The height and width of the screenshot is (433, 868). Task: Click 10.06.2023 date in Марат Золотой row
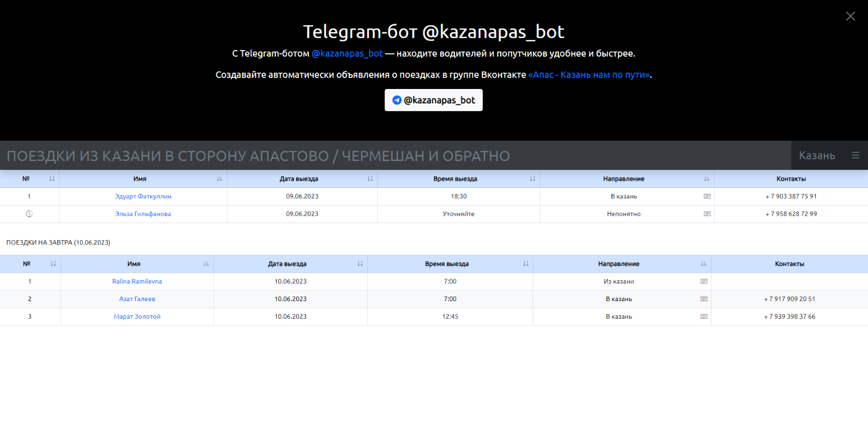tap(291, 317)
